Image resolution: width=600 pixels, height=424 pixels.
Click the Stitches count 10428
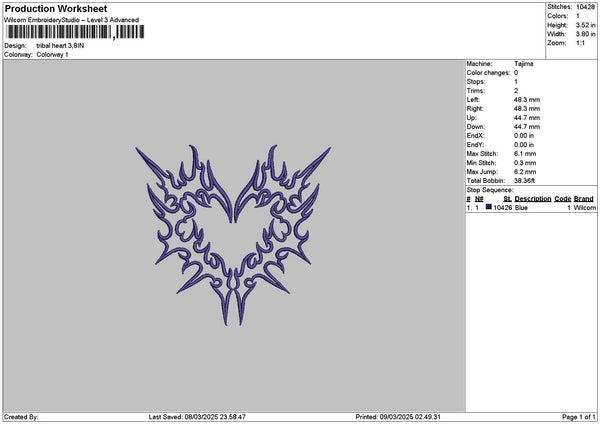coord(586,7)
